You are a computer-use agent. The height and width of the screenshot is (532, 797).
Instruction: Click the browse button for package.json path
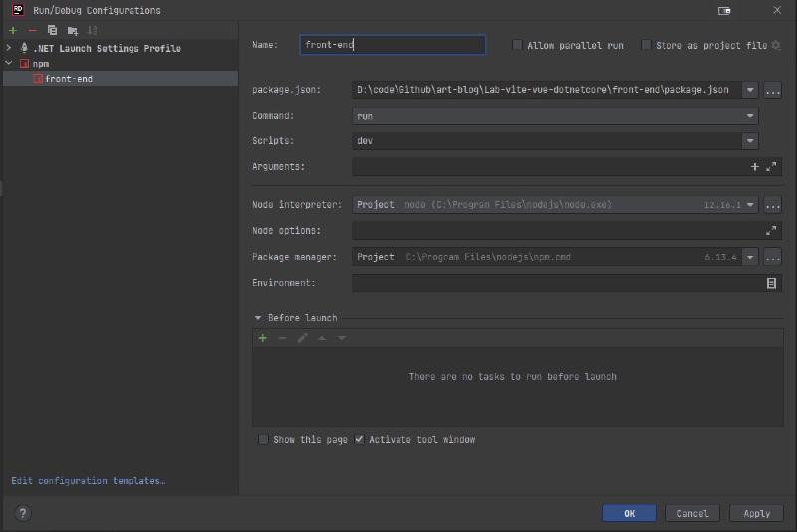click(772, 90)
